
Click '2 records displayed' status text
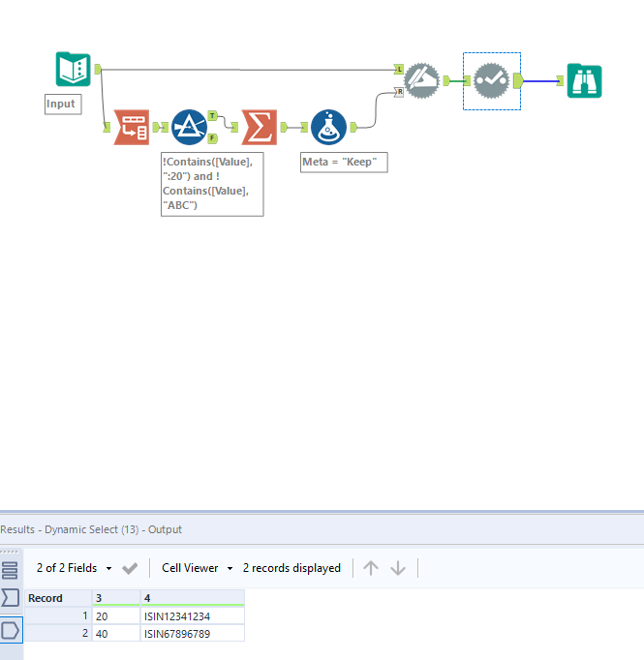(x=291, y=568)
